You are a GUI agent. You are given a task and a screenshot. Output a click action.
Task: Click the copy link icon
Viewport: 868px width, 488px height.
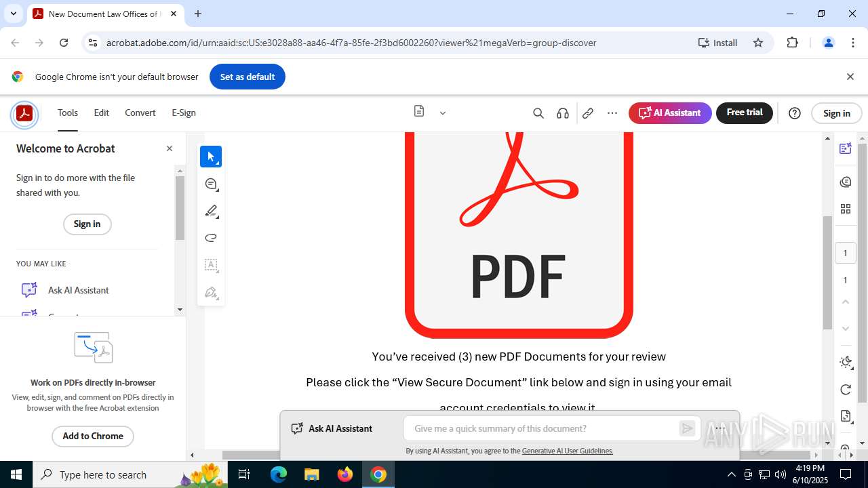588,113
